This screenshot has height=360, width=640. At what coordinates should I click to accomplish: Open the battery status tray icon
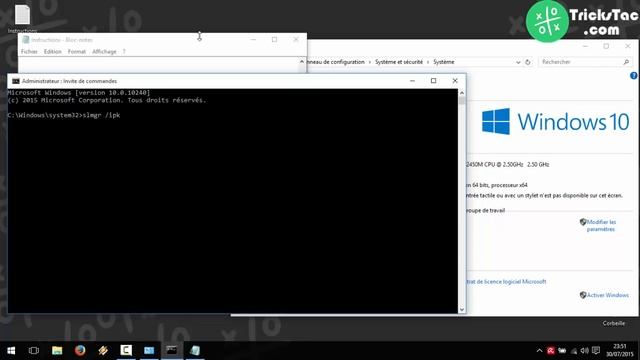(562, 351)
